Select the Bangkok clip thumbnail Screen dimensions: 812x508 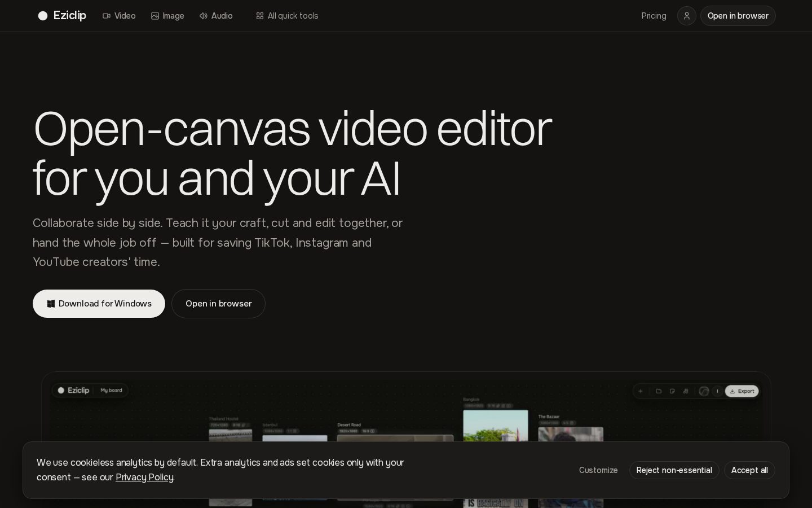pos(495,426)
